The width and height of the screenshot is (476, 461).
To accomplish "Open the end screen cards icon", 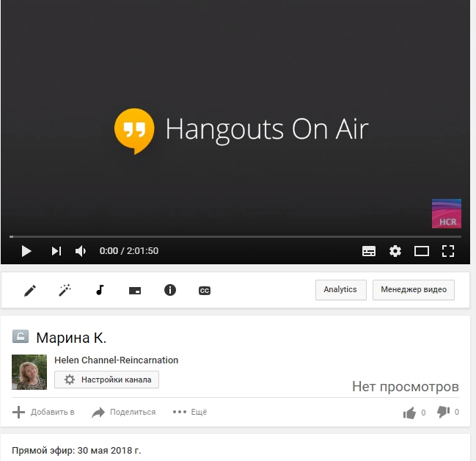I will (135, 291).
